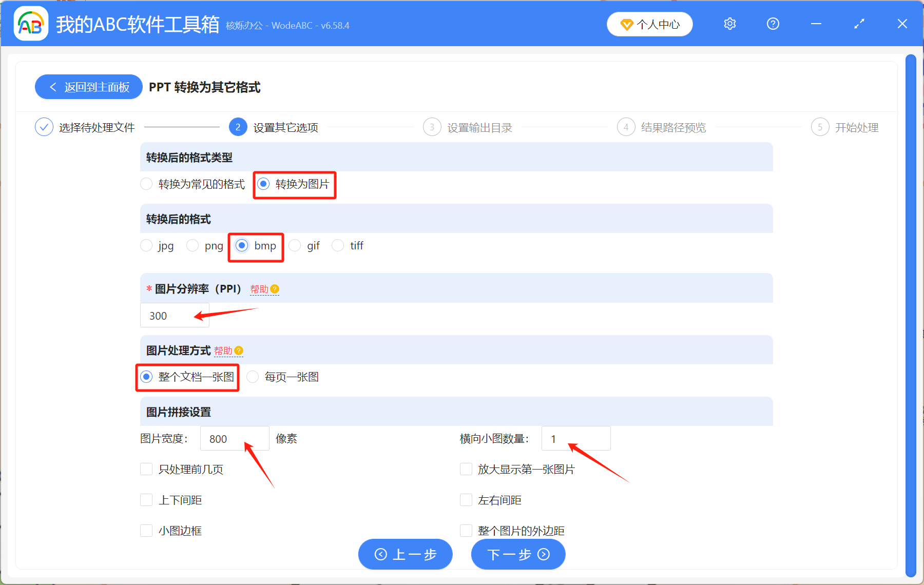Select 每页一张图 processing mode
Viewport: 924px width, 585px height.
[x=253, y=377]
